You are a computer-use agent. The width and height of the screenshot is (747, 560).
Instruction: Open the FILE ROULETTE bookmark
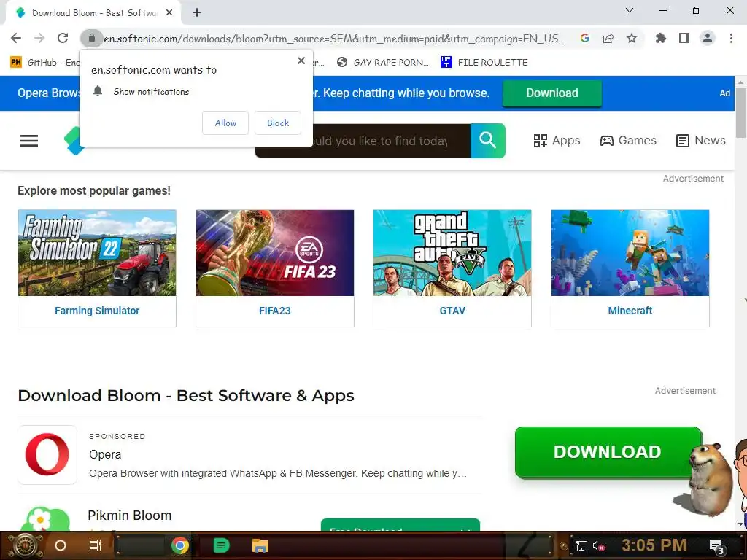484,63
